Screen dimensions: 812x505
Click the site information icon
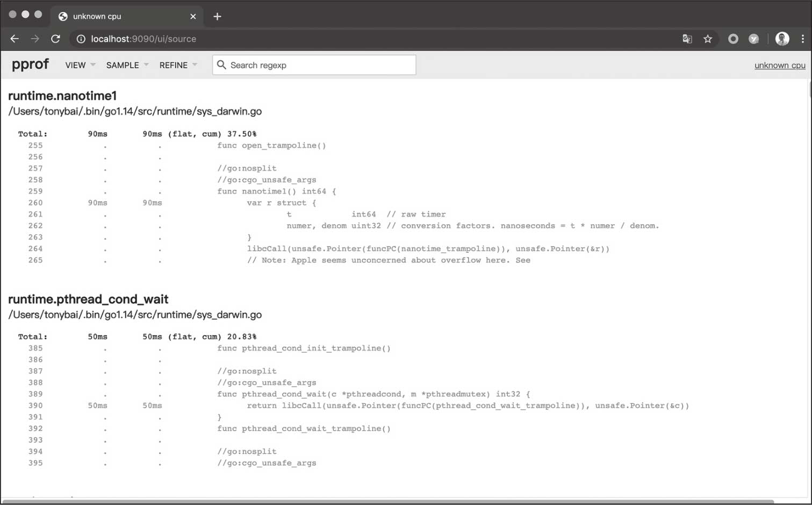pyautogui.click(x=81, y=39)
